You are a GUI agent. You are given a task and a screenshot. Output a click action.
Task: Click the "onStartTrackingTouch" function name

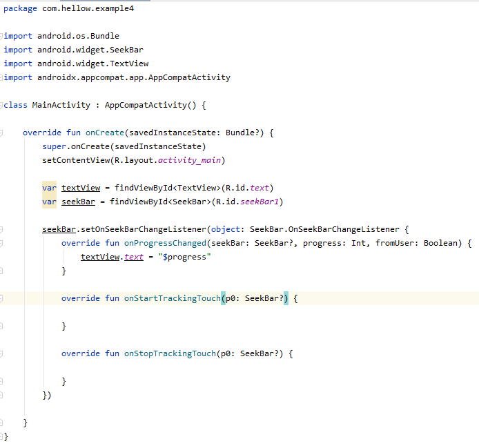tap(173, 298)
